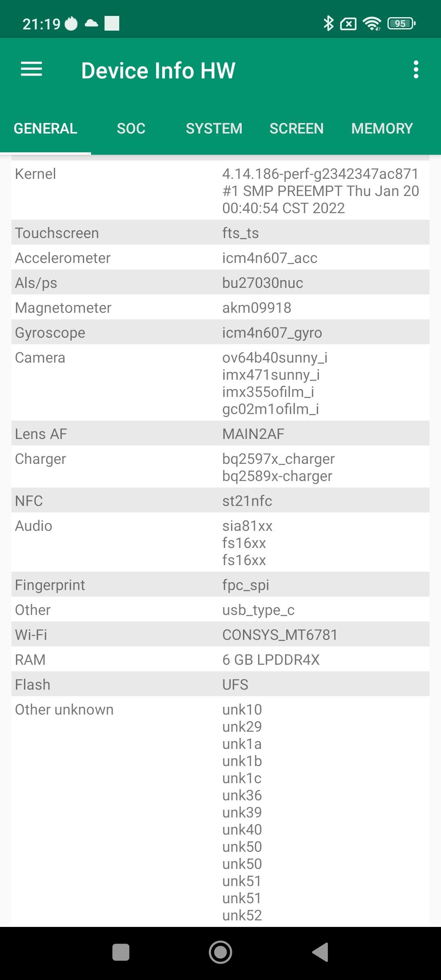The image size is (441, 980).
Task: Select the Camera sensor list row
Action: click(x=220, y=383)
